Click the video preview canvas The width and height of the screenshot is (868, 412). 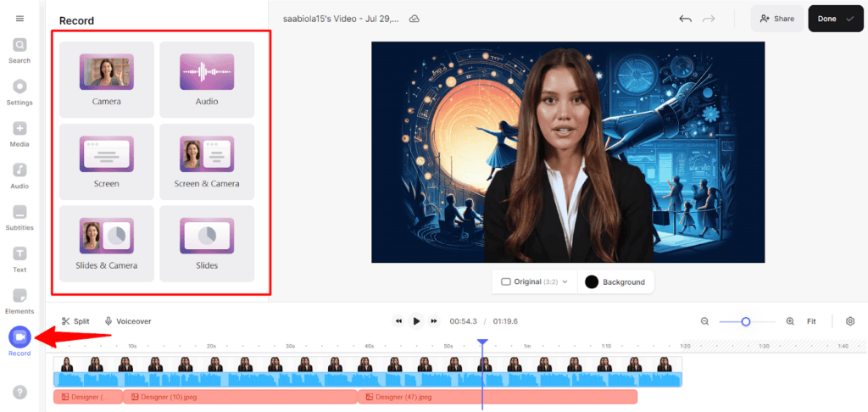[568, 152]
